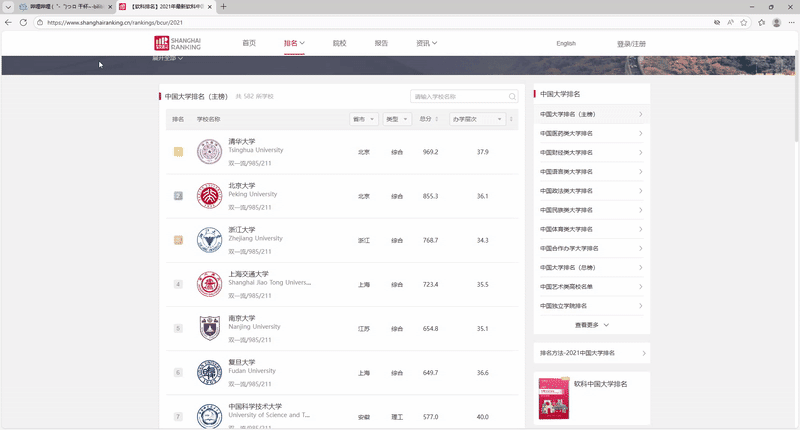
Task: Select the 969.2 total score cell
Action: click(x=430, y=152)
